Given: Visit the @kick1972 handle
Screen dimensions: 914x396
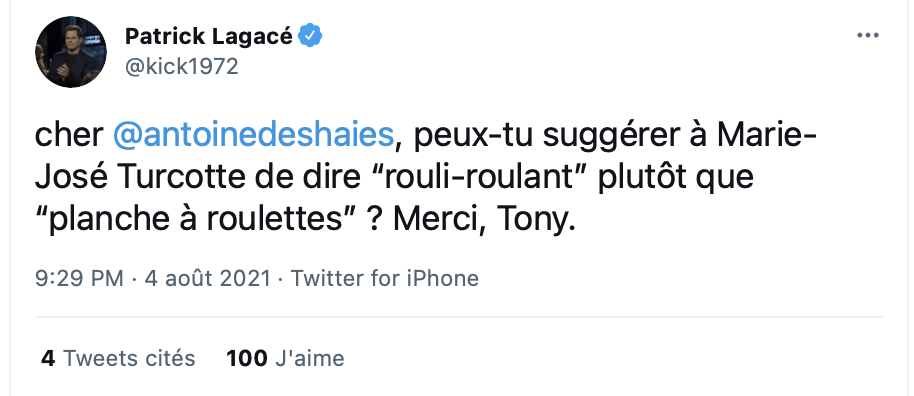Looking at the screenshot, I should click(182, 66).
